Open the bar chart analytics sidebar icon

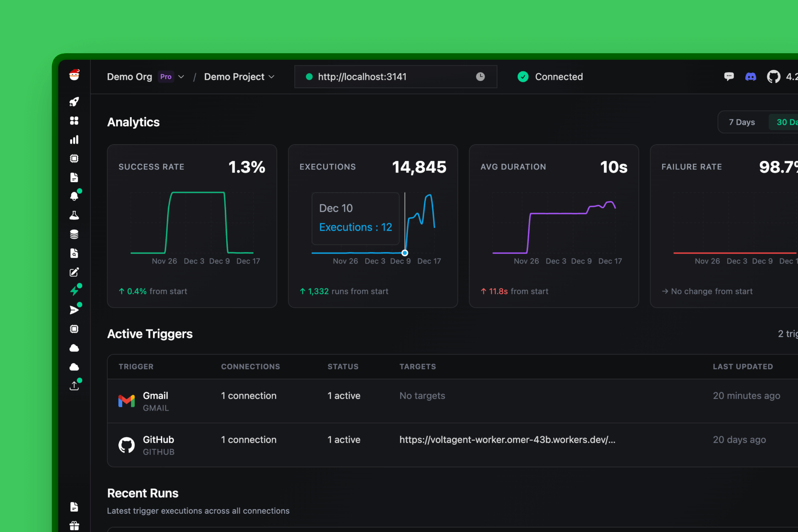(x=74, y=140)
